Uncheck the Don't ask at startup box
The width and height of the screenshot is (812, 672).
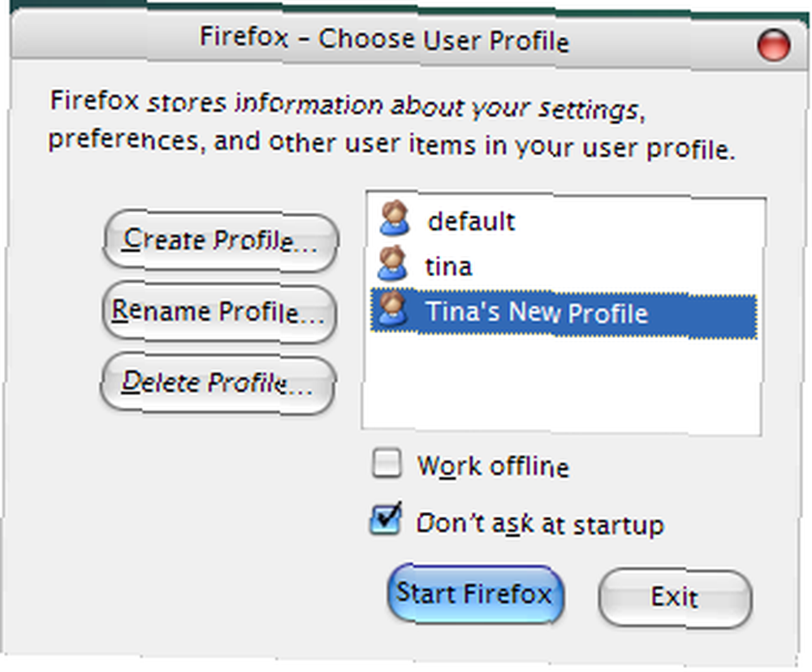tap(385, 520)
